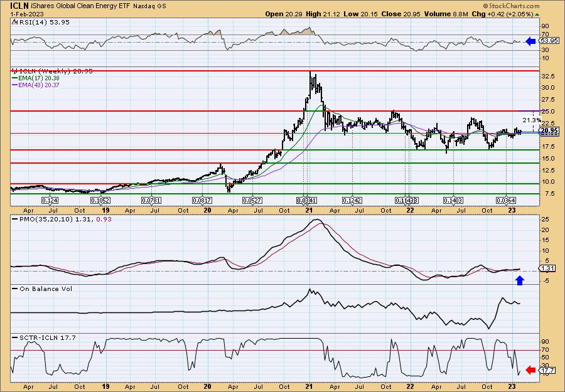Click the EMA(43) 20.37 legend entry
Viewport: 565px width, 392px height.
click(36, 85)
